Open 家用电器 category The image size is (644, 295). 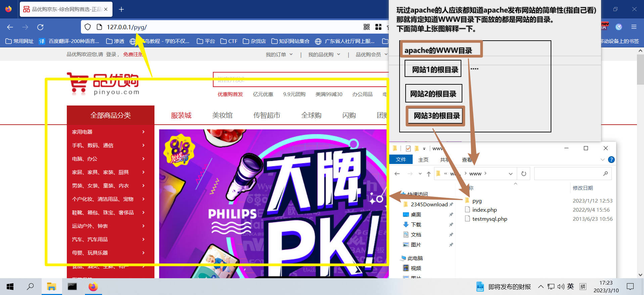pyautogui.click(x=110, y=132)
